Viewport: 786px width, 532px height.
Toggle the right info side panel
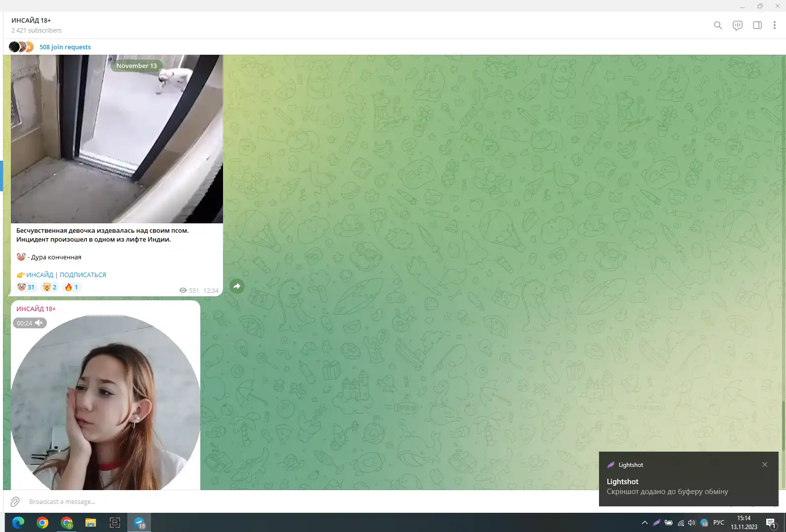(x=757, y=25)
